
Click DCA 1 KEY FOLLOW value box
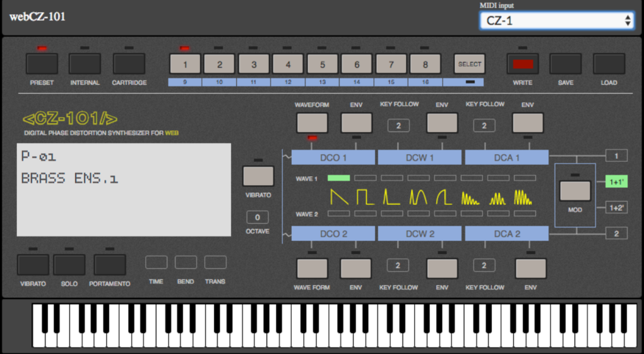[x=484, y=125]
